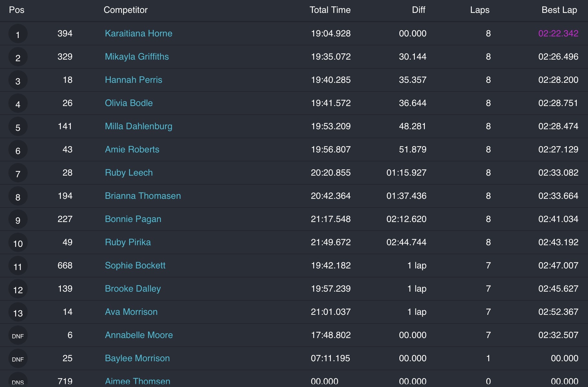Screen dimensions: 588x387
Task: Click DNS badge for Aimee Thomsen
Action: click(18, 382)
